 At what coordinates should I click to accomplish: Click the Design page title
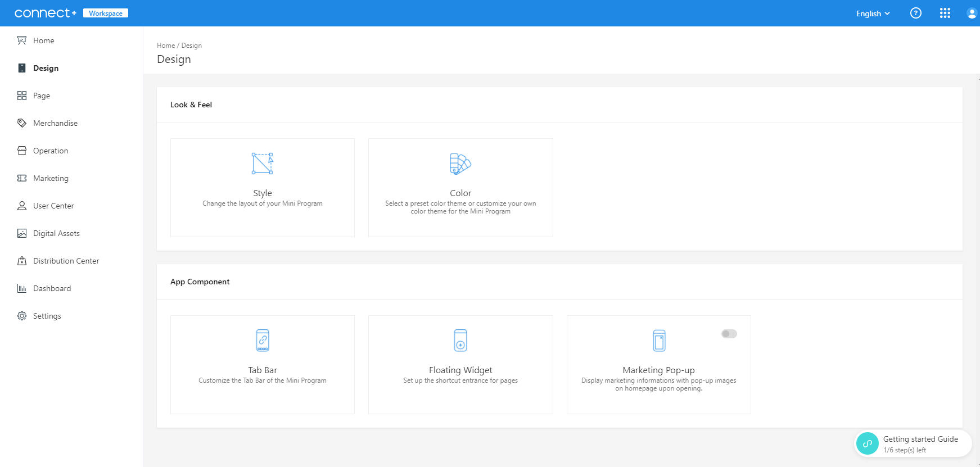pos(174,60)
